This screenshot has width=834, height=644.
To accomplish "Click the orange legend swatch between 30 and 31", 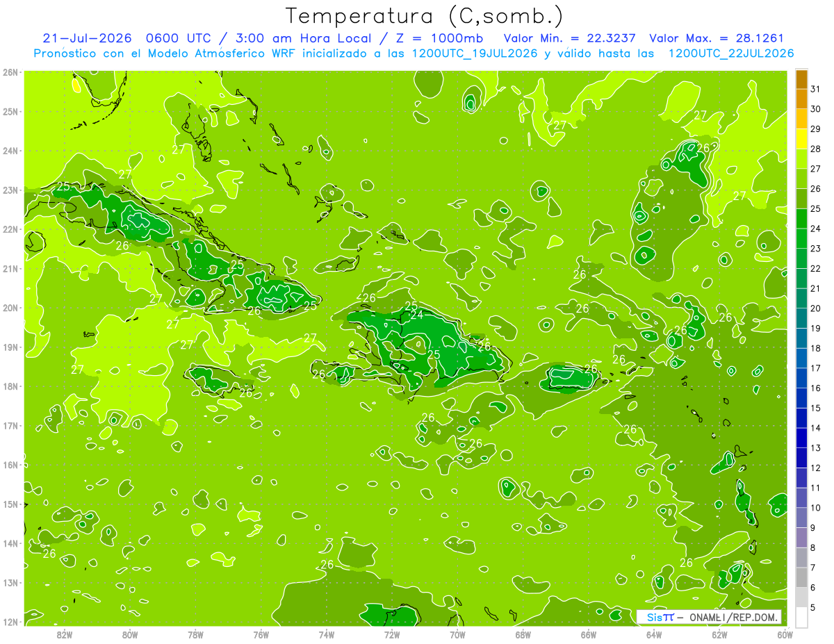I will coord(801,99).
